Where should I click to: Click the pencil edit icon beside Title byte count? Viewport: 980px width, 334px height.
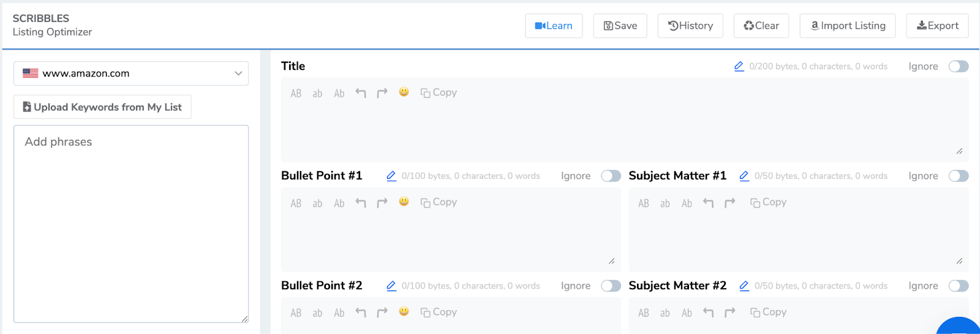pyautogui.click(x=739, y=66)
